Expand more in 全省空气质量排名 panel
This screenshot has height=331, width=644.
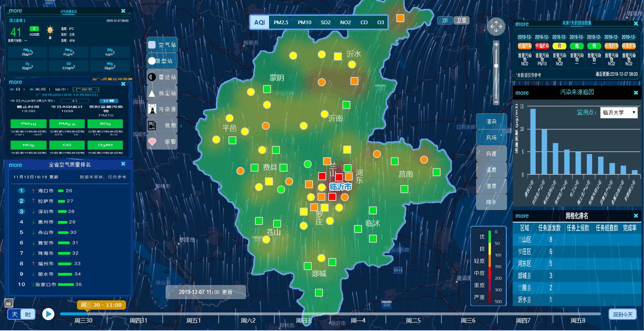point(15,165)
